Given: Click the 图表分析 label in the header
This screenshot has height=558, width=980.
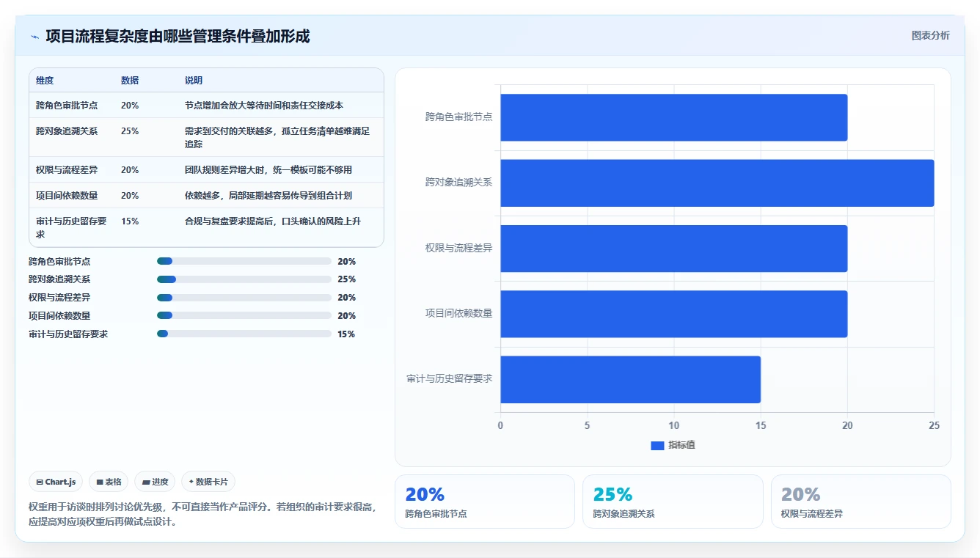Looking at the screenshot, I should [930, 35].
